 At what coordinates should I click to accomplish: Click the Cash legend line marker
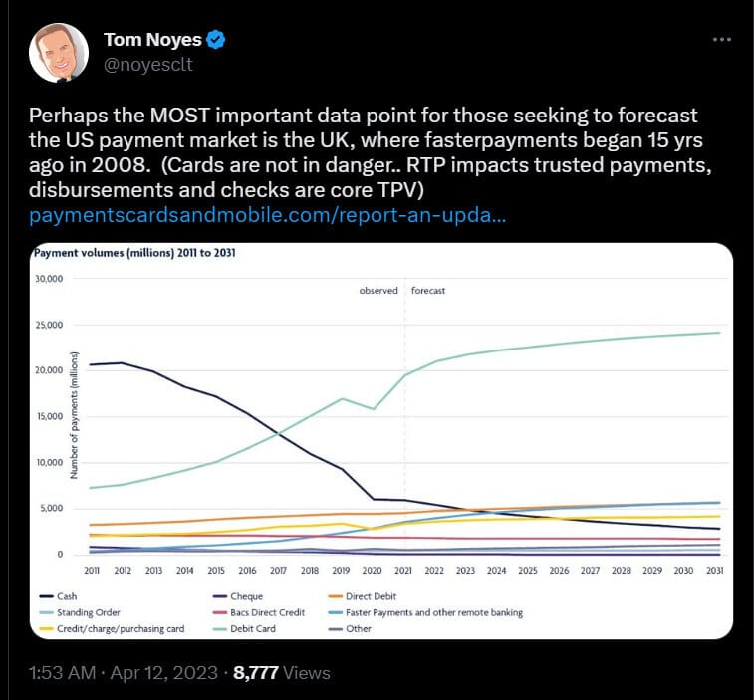click(45, 596)
